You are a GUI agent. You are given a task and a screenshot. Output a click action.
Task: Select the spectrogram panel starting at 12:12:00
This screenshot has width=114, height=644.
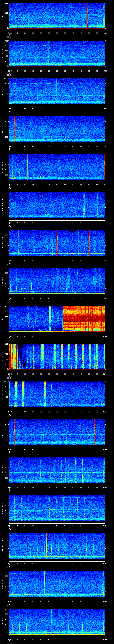[57, 432]
